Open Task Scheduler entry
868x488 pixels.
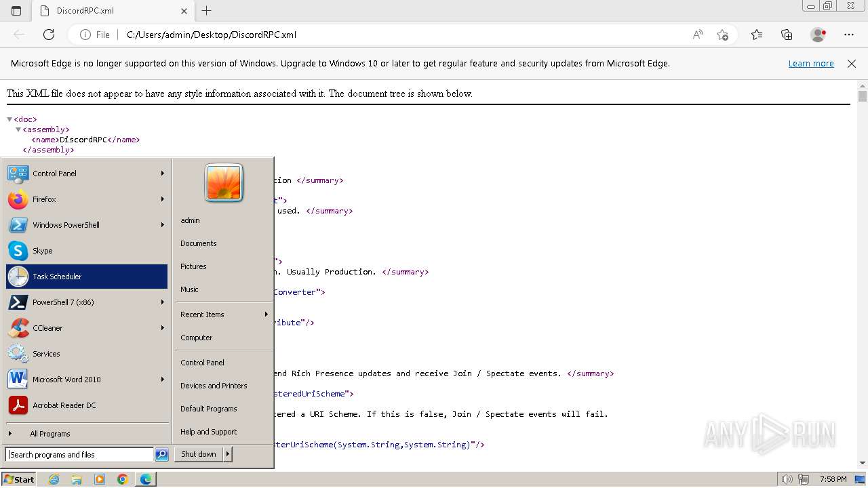tap(87, 277)
